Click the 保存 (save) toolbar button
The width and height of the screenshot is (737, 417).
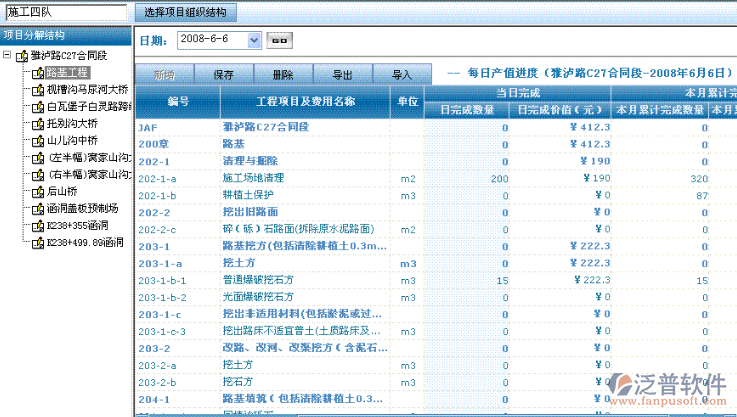click(x=223, y=75)
